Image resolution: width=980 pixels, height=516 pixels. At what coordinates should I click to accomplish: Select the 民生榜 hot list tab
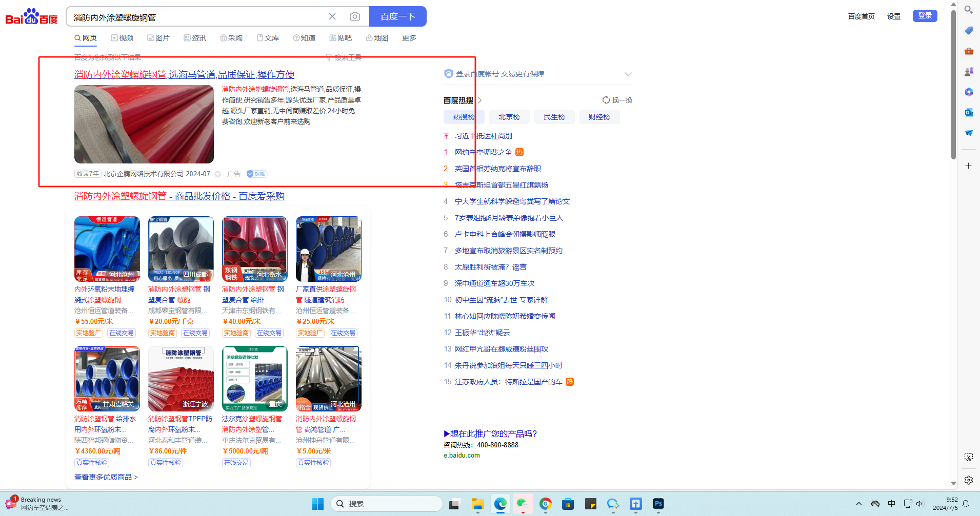554,117
